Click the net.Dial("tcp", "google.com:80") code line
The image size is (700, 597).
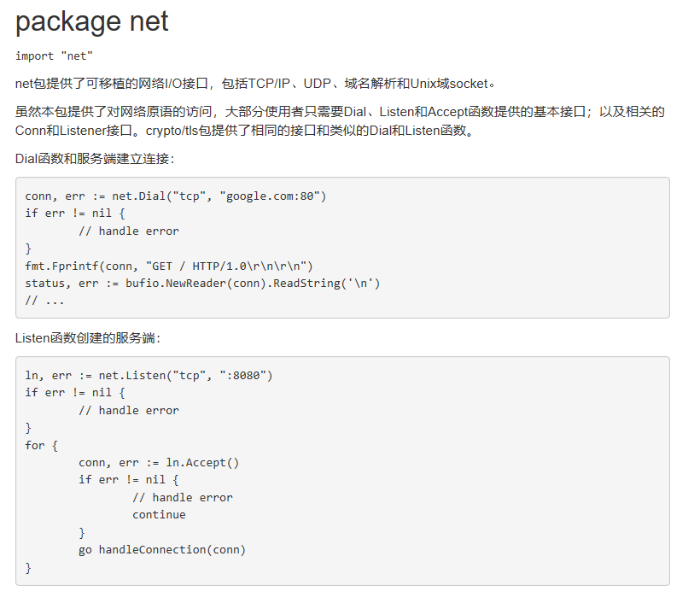point(176,196)
